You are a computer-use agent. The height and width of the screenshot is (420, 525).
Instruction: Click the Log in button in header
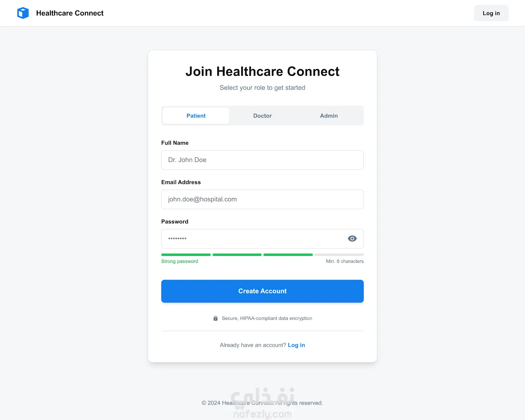point(491,13)
